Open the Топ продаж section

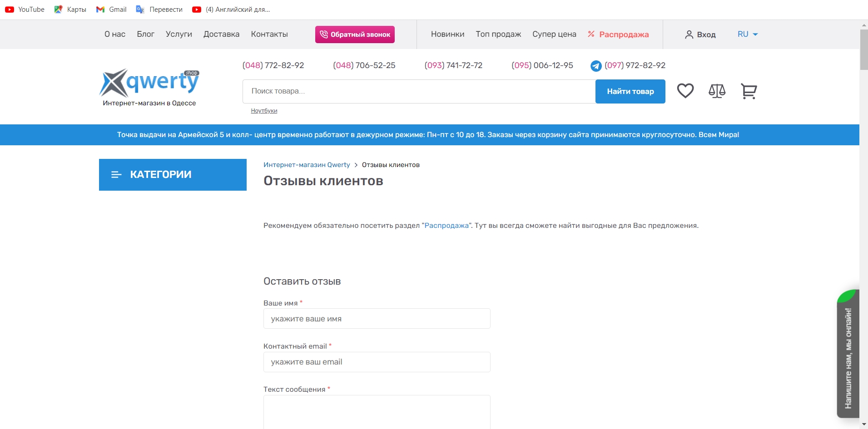tap(498, 34)
